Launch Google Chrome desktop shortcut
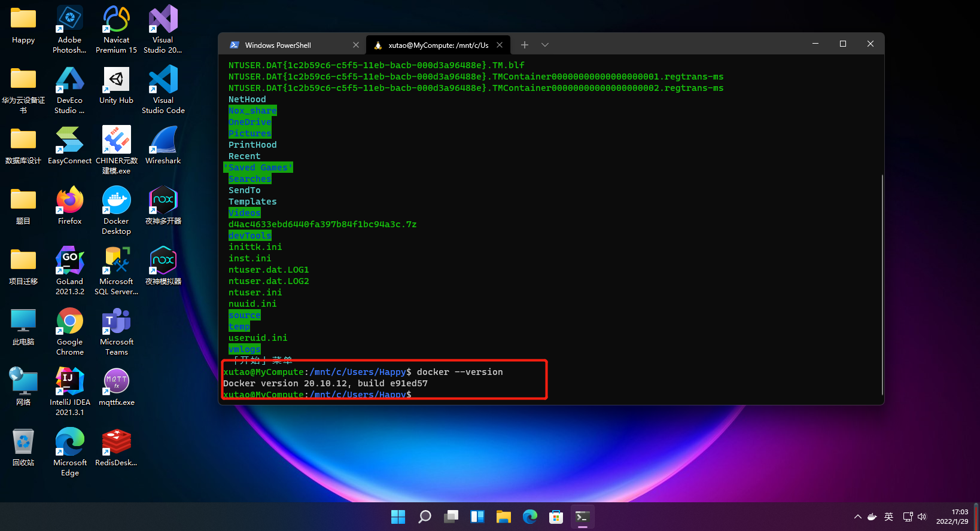Image resolution: width=980 pixels, height=531 pixels. click(x=69, y=331)
